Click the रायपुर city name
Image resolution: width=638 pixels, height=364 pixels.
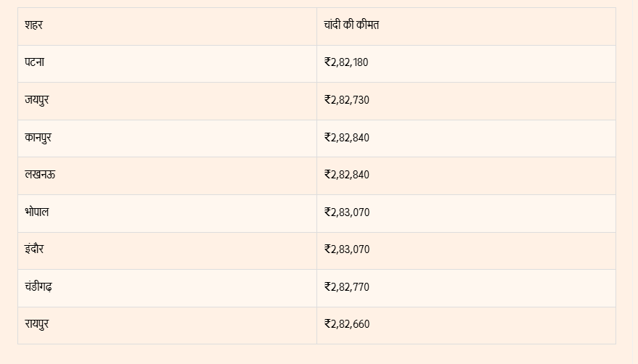(x=37, y=324)
